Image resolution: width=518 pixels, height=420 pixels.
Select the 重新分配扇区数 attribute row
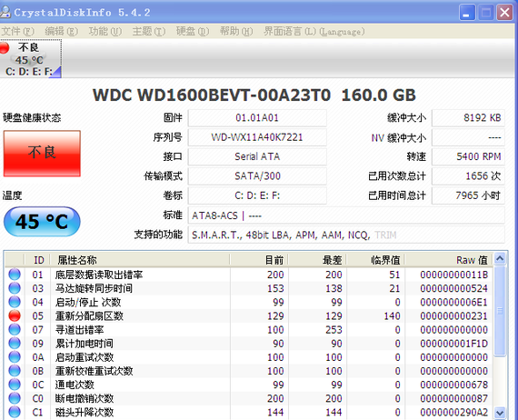pos(249,315)
